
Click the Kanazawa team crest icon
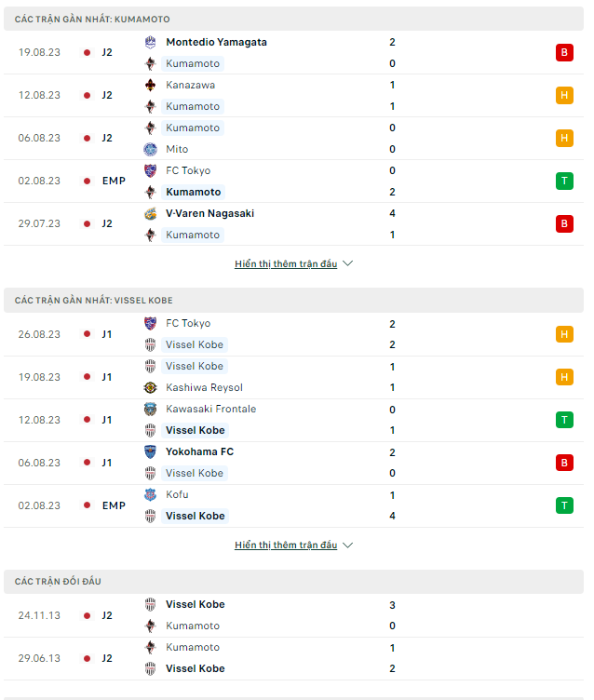(150, 85)
